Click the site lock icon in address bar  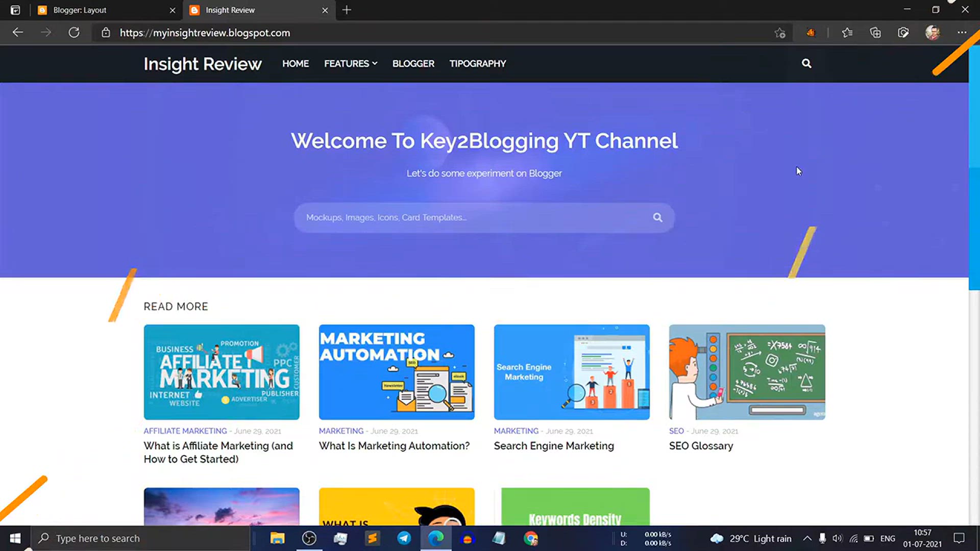point(106,33)
